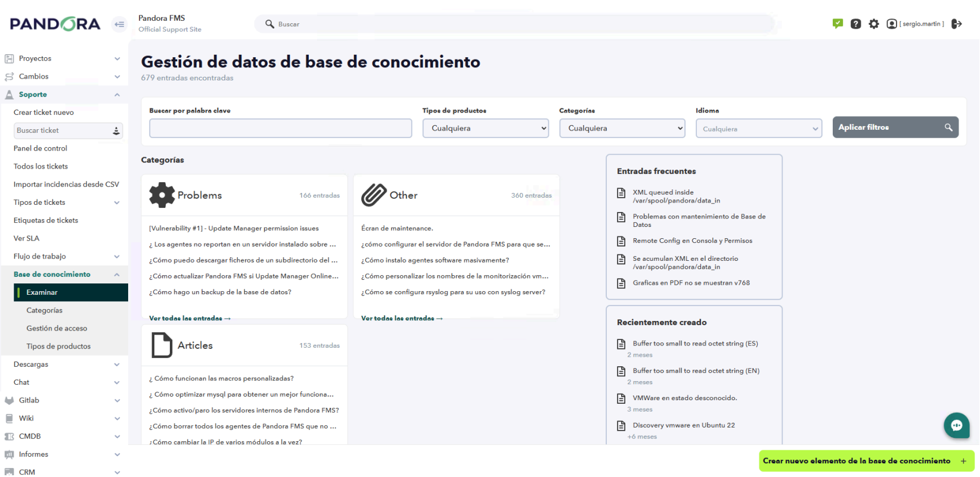Open Buffer too small to read octet string (ES)
This screenshot has height=477, width=980.
[x=695, y=344]
